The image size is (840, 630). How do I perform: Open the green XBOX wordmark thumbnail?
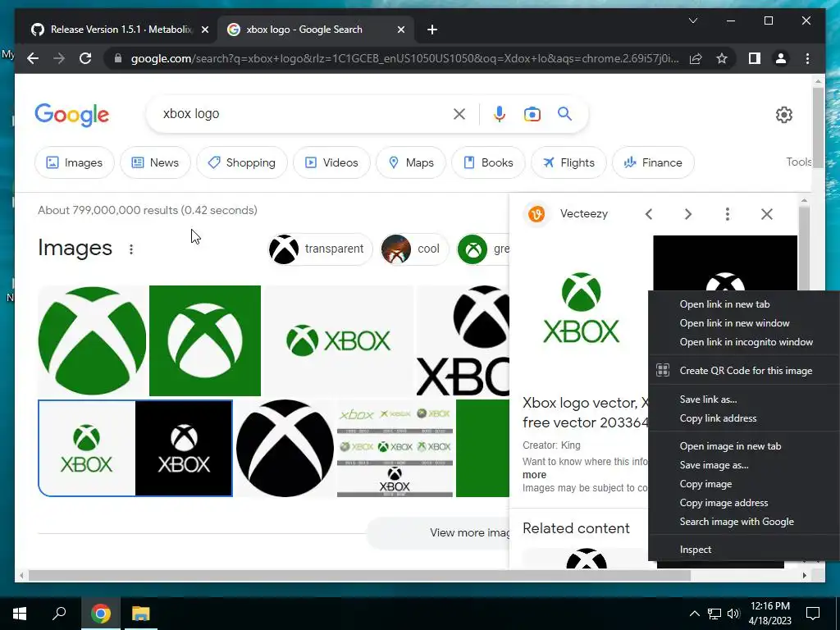[x=339, y=340]
